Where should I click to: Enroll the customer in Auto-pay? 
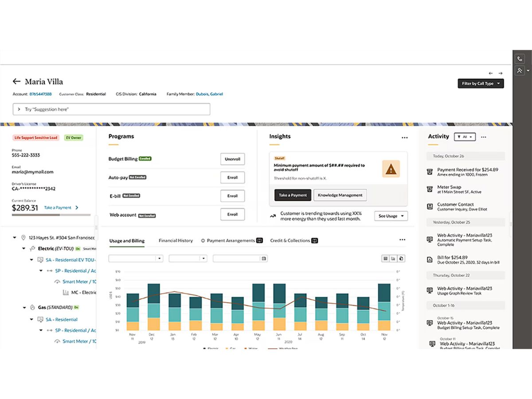[x=232, y=177]
